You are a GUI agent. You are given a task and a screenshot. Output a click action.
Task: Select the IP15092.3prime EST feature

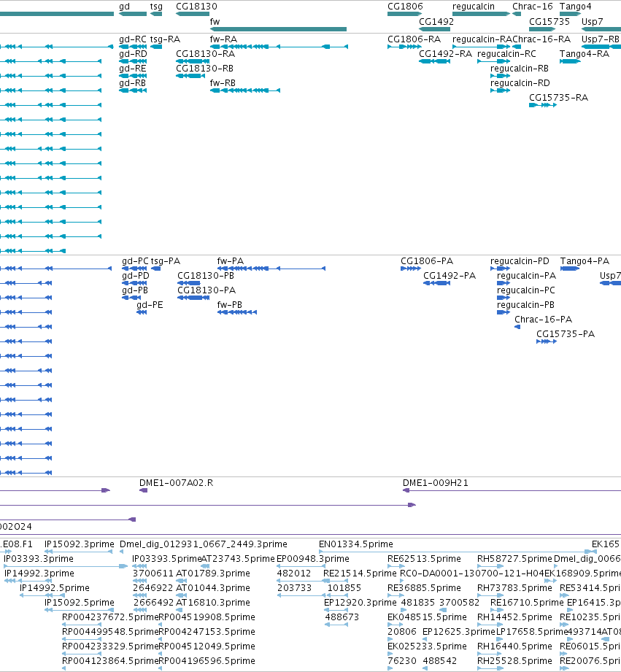pyautogui.click(x=78, y=552)
